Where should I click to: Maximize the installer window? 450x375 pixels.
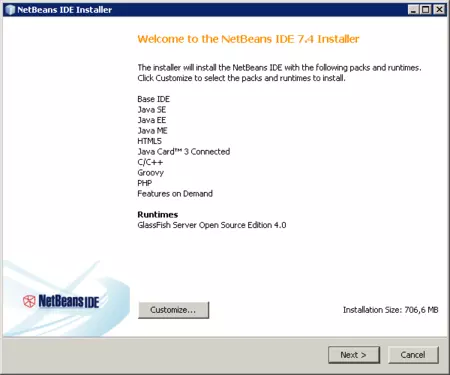[426, 10]
